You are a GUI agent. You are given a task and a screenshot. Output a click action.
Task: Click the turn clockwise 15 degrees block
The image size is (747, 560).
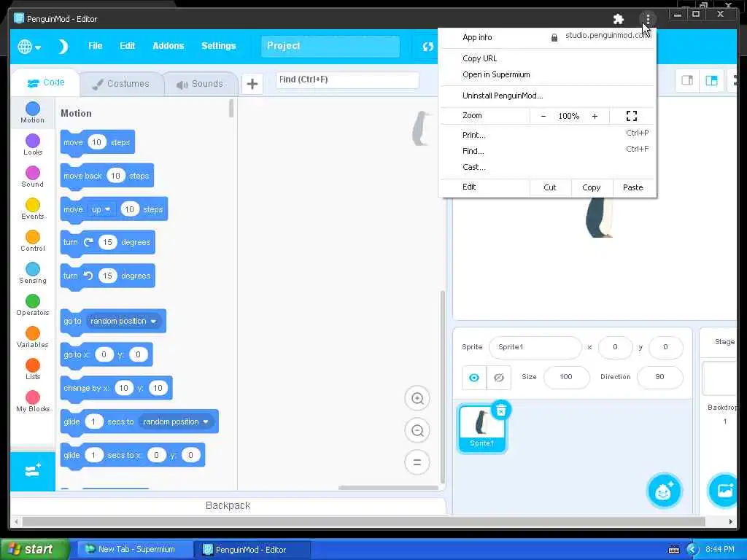coord(108,242)
